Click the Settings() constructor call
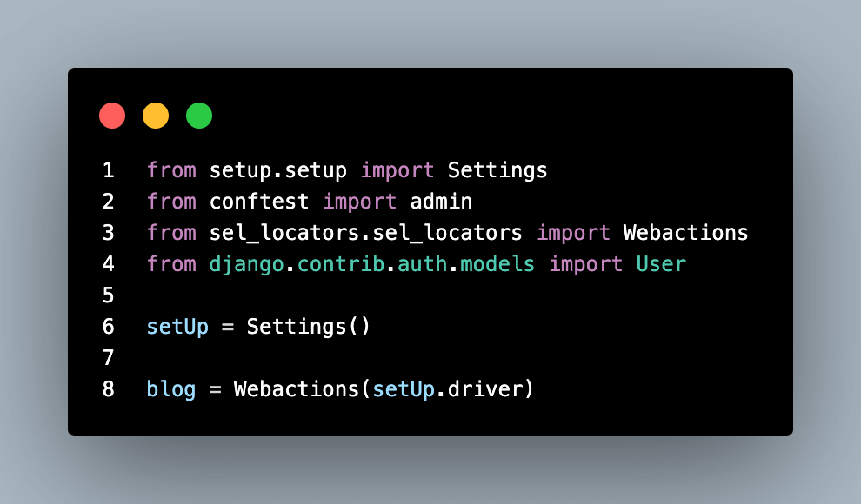This screenshot has width=861, height=504. tap(309, 327)
